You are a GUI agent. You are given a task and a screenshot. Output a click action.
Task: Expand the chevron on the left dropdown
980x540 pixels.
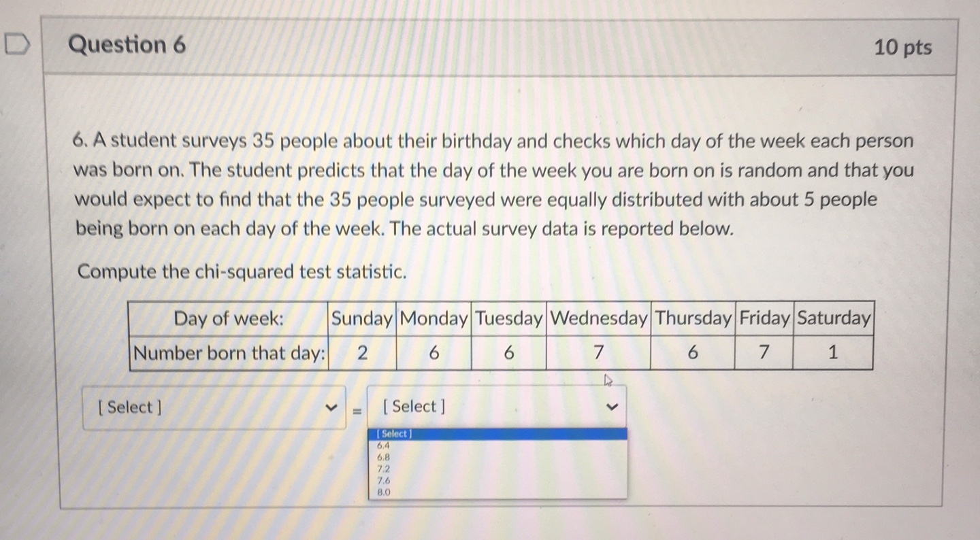332,407
